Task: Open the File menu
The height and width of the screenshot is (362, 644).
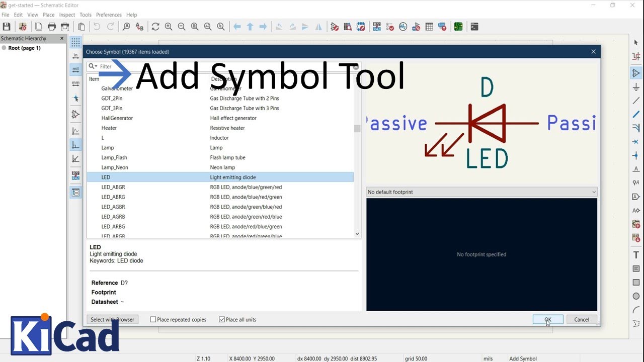Action: [x=6, y=15]
